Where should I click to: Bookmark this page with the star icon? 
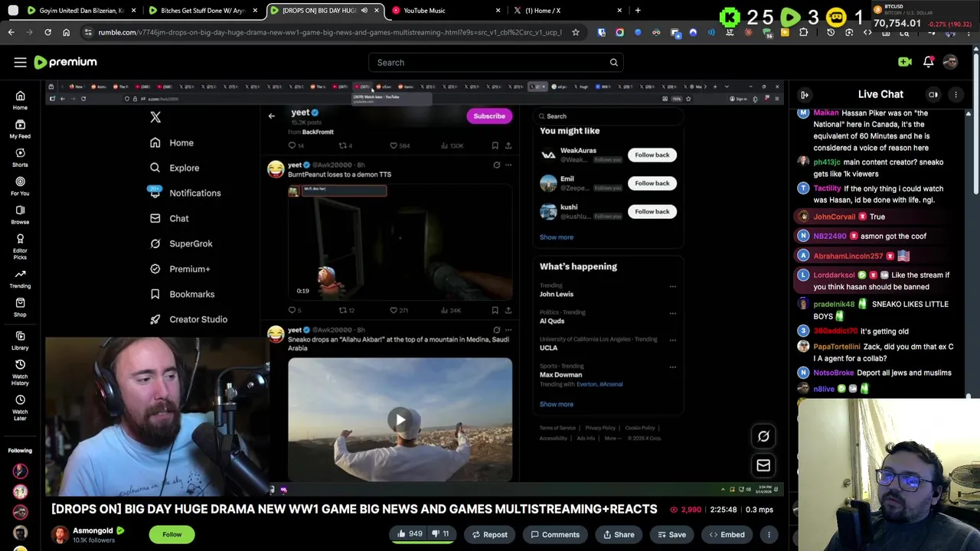pos(576,32)
